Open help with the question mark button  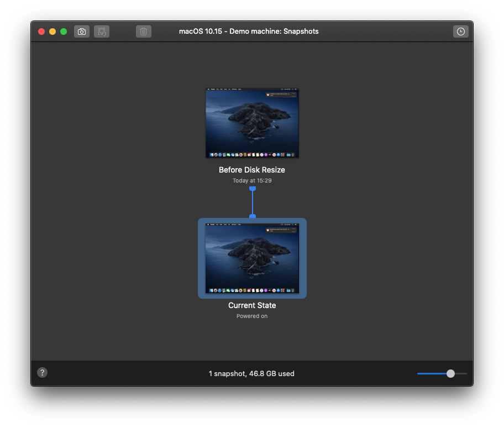(42, 373)
